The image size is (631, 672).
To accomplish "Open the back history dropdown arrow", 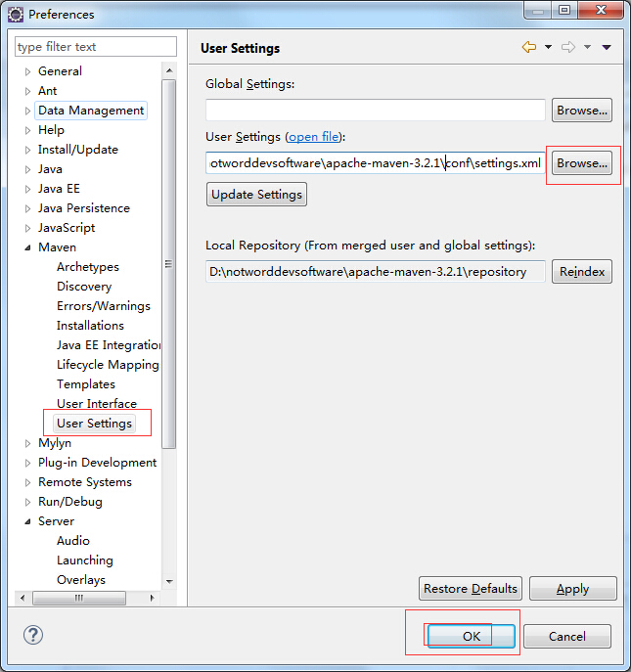I will [x=548, y=47].
